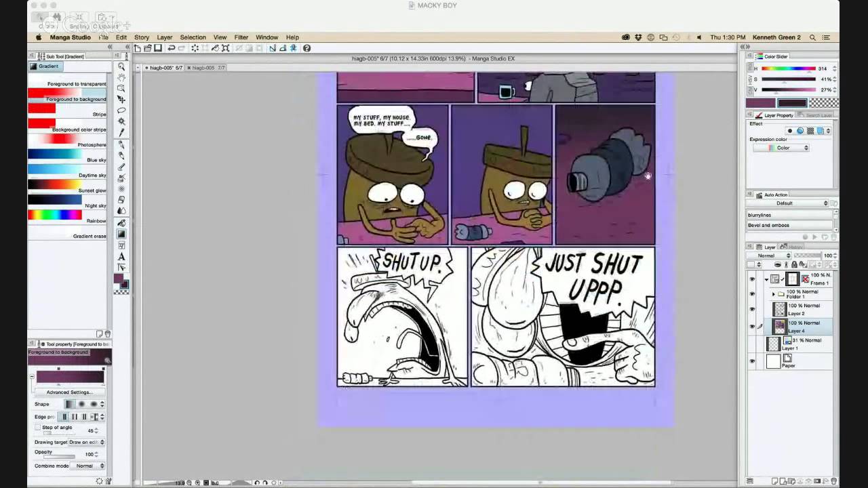The width and height of the screenshot is (868, 488).
Task: Select the Pencil tool
Action: coord(121,155)
